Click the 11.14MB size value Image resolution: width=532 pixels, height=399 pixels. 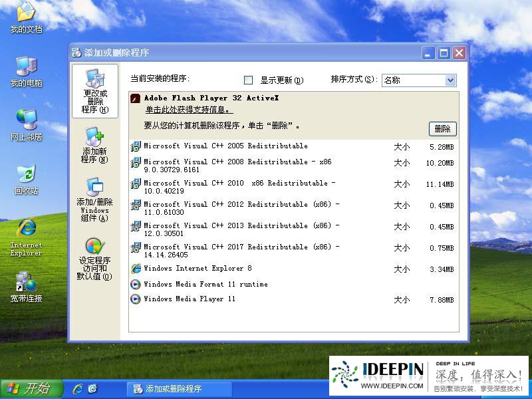click(440, 185)
